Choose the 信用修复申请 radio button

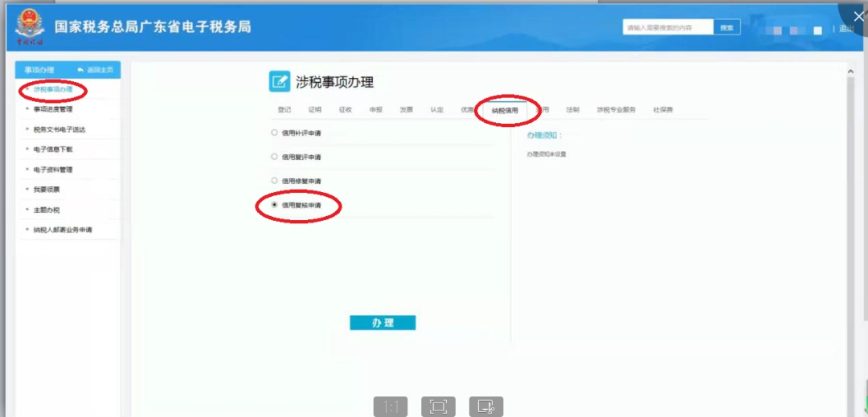(x=275, y=181)
